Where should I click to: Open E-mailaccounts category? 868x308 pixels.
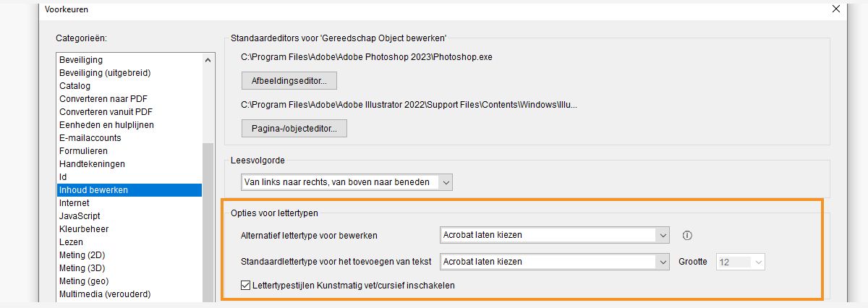click(x=90, y=138)
